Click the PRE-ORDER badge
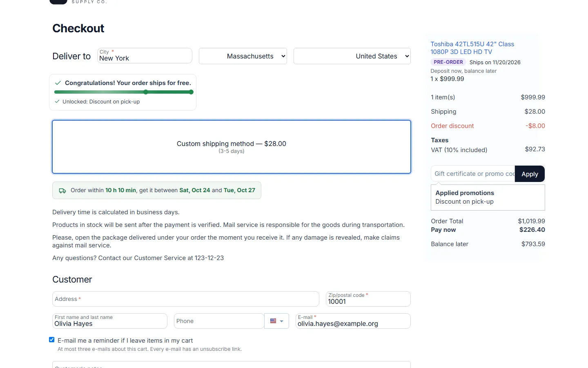588x368 pixels. point(448,62)
